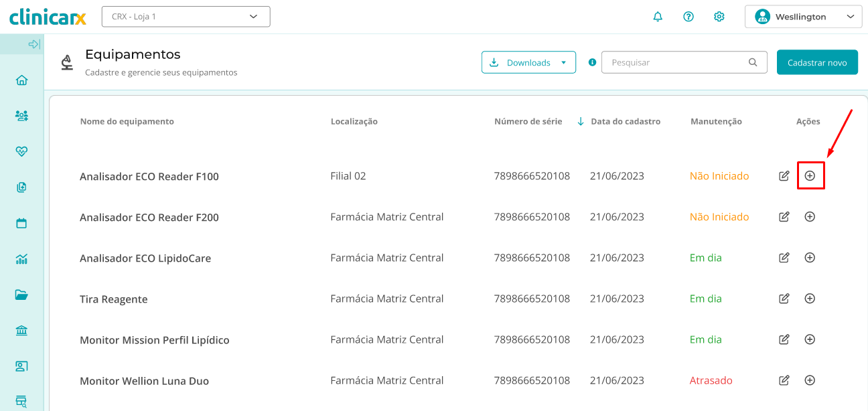Image resolution: width=868 pixels, height=411 pixels.
Task: Open the settings gear icon
Action: click(x=719, y=17)
